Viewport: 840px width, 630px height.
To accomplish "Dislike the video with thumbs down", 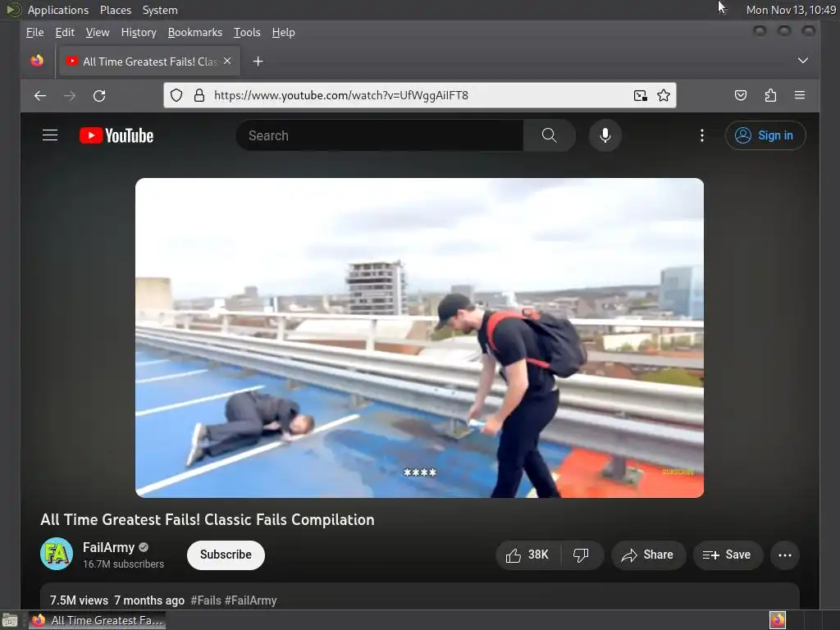I will (x=582, y=555).
